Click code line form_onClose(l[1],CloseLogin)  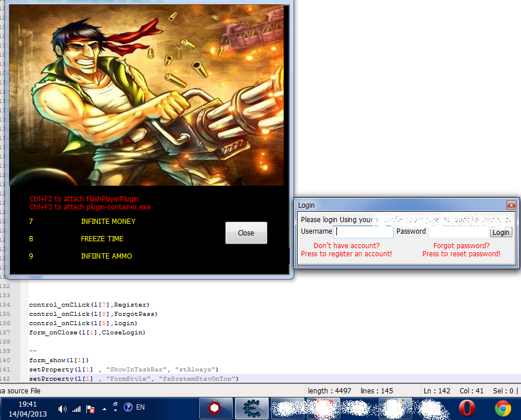(87, 333)
